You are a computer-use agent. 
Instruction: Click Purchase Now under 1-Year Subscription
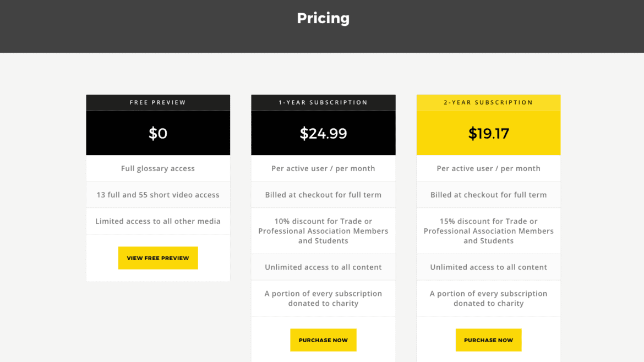[x=323, y=340]
